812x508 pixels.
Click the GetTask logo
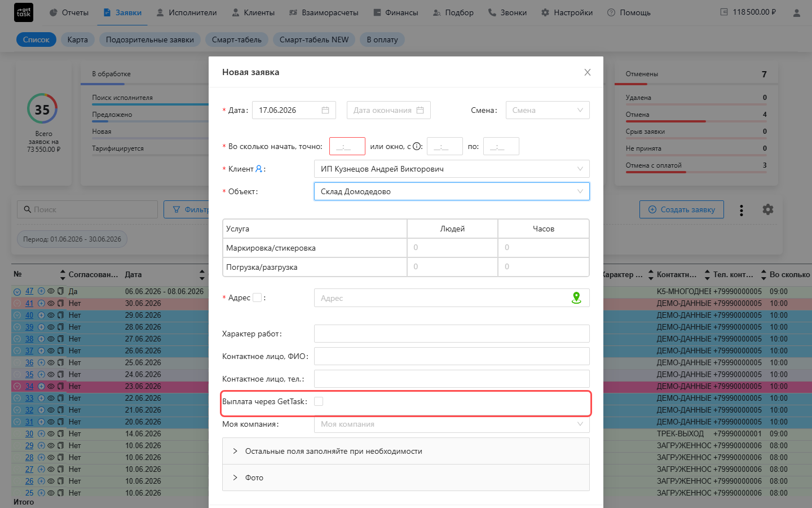[24, 12]
